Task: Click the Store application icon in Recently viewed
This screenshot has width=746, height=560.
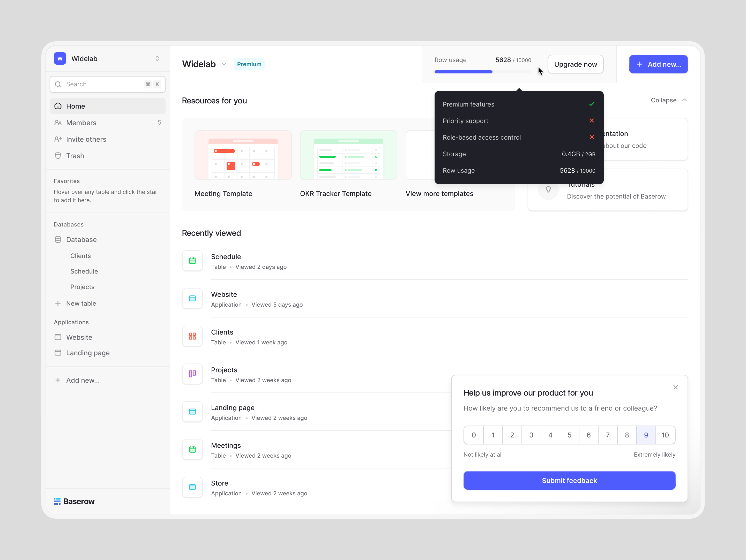Action: click(x=192, y=488)
